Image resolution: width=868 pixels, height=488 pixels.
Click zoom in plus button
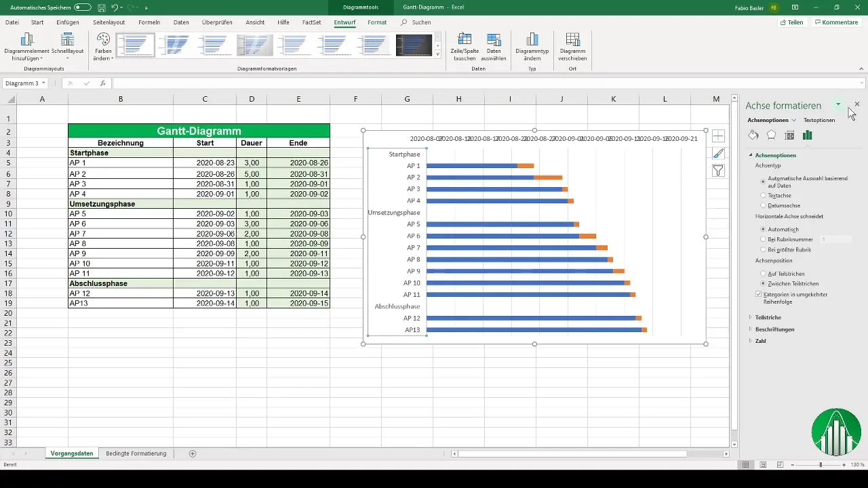click(844, 465)
